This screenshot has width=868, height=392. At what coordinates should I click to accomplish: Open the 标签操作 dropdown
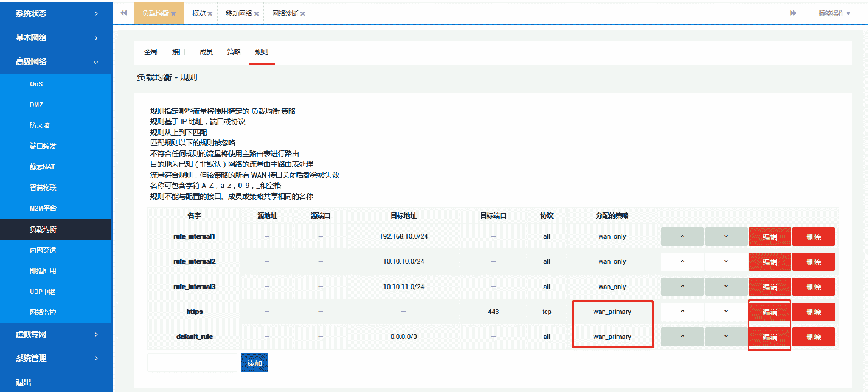tap(834, 13)
